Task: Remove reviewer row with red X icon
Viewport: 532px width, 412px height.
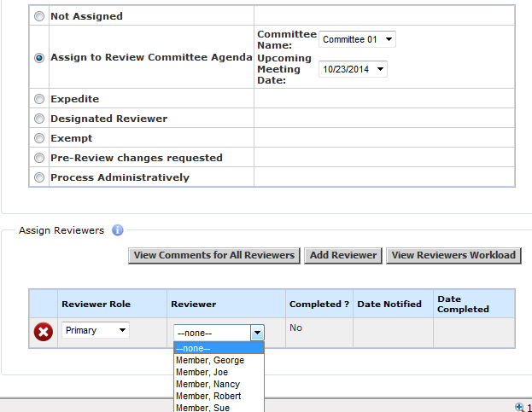Action: 44,332
